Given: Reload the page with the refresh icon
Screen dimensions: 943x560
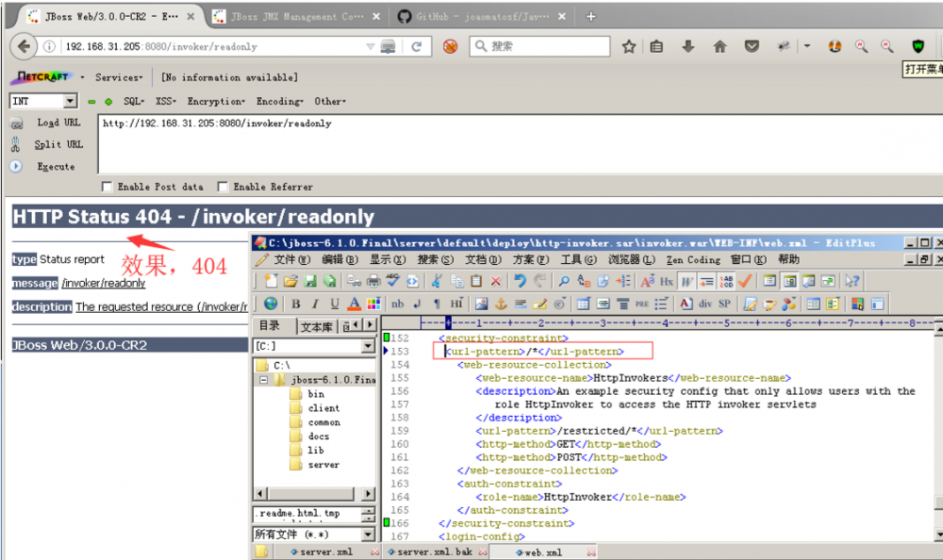Looking at the screenshot, I should coord(416,47).
